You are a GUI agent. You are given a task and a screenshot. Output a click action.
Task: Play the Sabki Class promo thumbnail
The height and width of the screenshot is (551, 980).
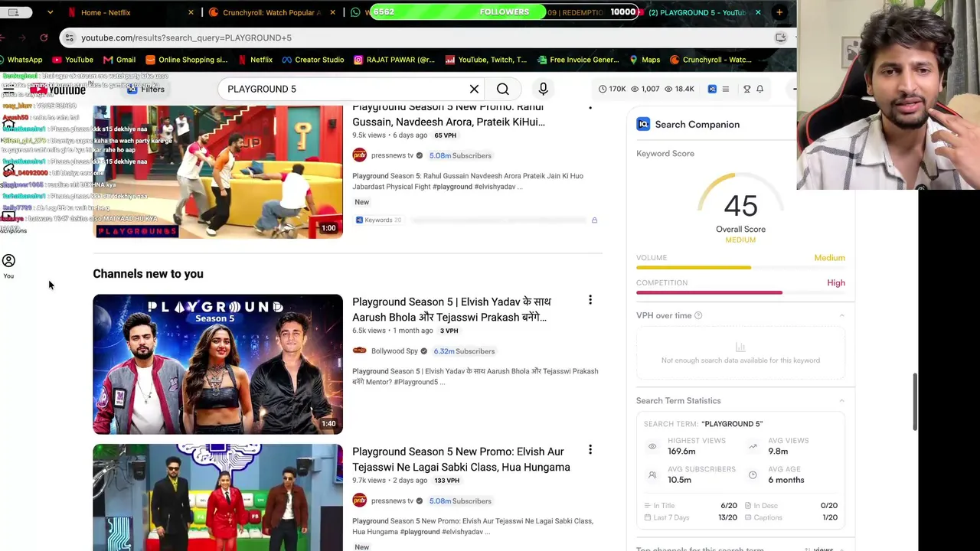click(x=217, y=497)
